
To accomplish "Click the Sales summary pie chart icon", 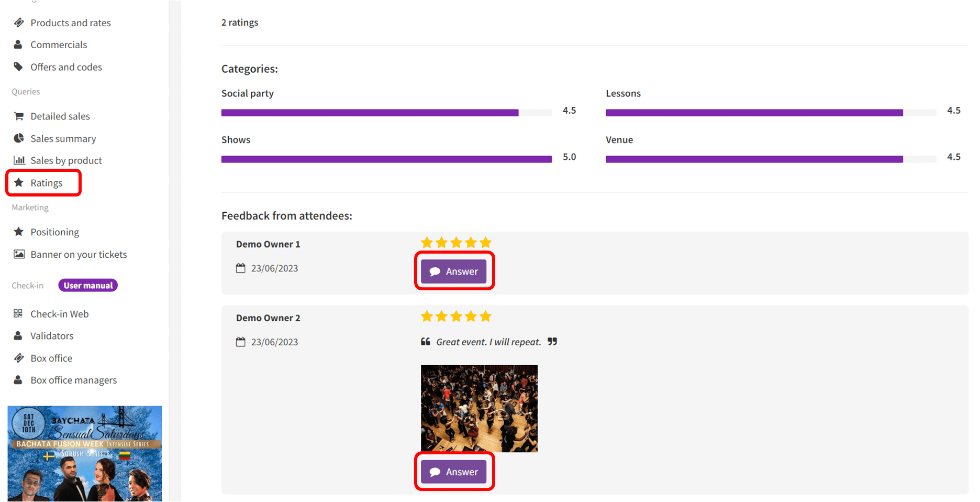I will 19,138.
